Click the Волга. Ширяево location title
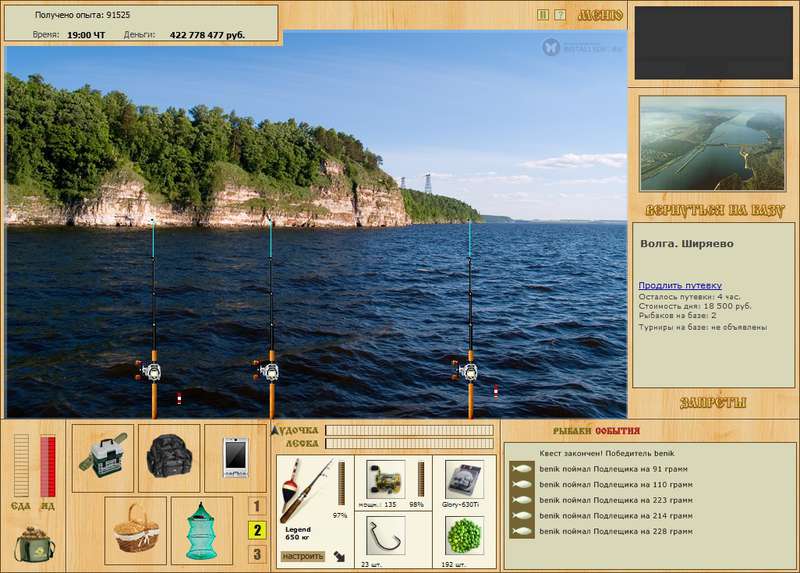Viewport: 800px width, 573px height. pos(687,244)
